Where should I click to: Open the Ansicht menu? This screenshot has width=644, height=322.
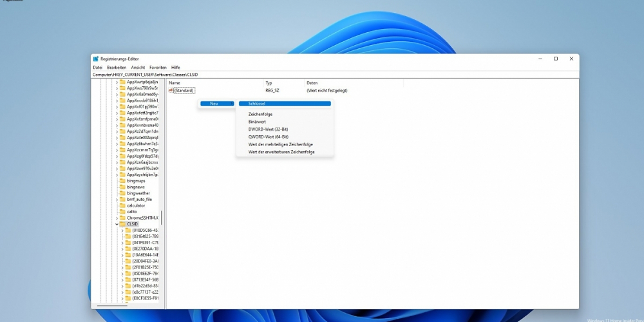(138, 68)
